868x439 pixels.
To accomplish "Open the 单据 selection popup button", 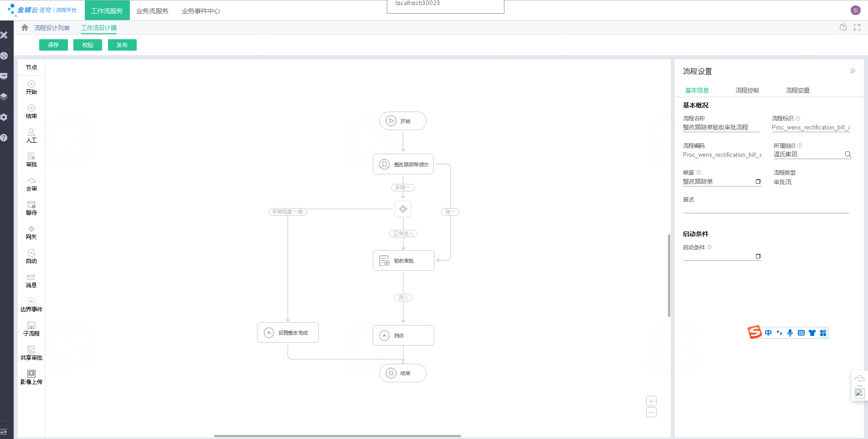I will pos(758,181).
